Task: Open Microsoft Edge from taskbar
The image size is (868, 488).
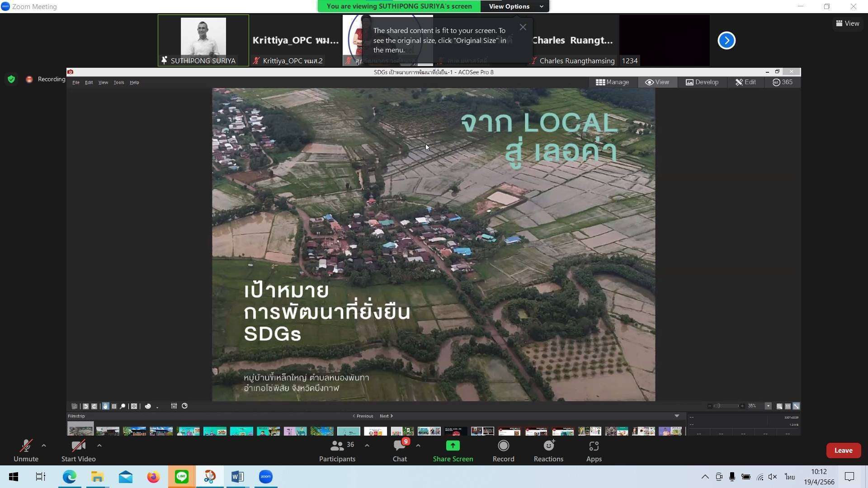Action: 69,477
